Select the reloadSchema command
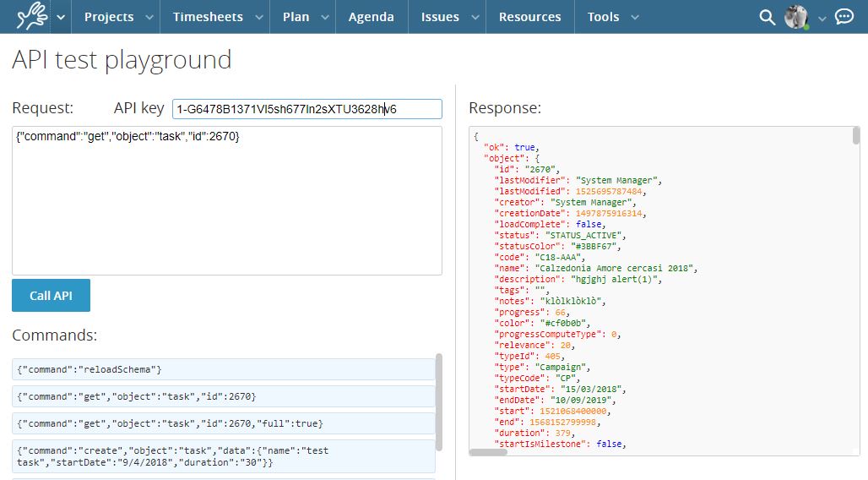This screenshot has height=480, width=868. click(224, 369)
